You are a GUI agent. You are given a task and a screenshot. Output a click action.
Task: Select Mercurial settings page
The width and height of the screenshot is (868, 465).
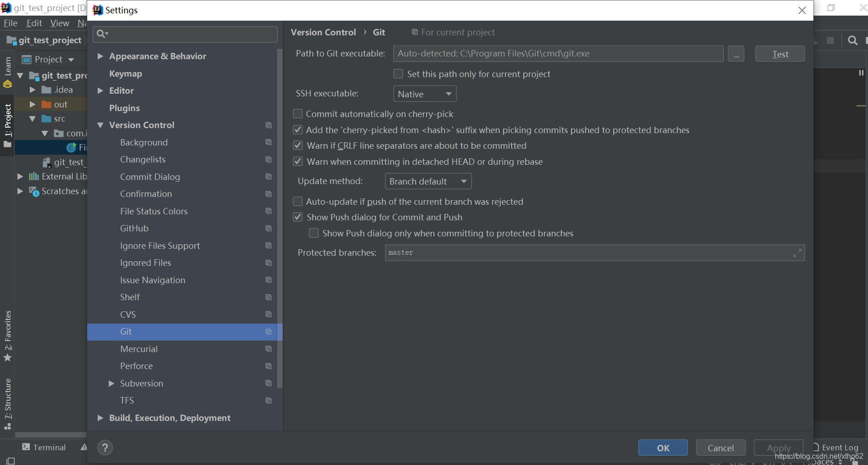coord(139,349)
